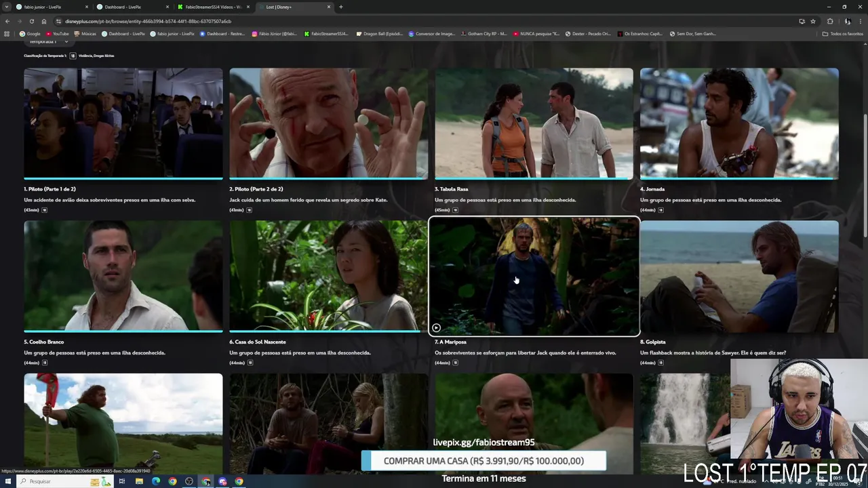Click the age rating icon under Golpista

point(661,363)
